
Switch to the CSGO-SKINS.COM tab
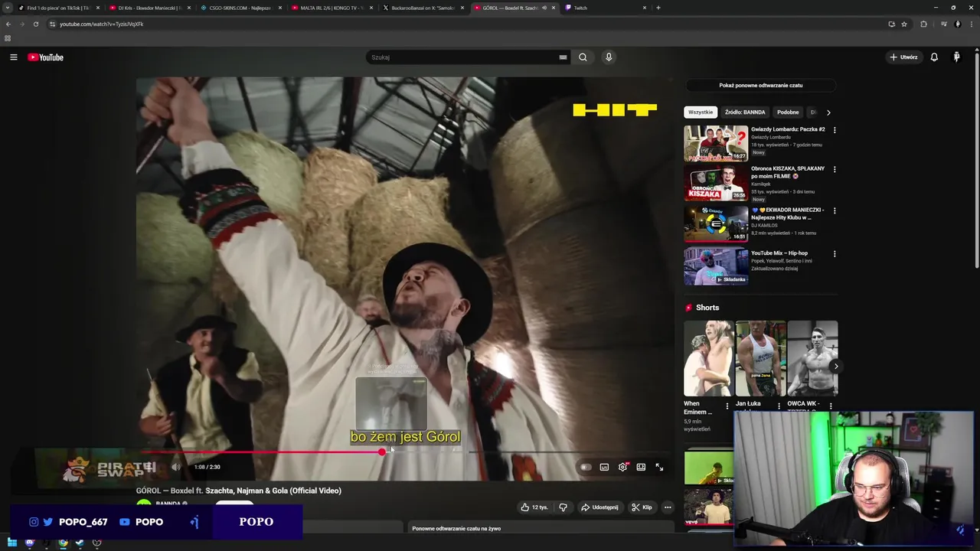pos(240,8)
